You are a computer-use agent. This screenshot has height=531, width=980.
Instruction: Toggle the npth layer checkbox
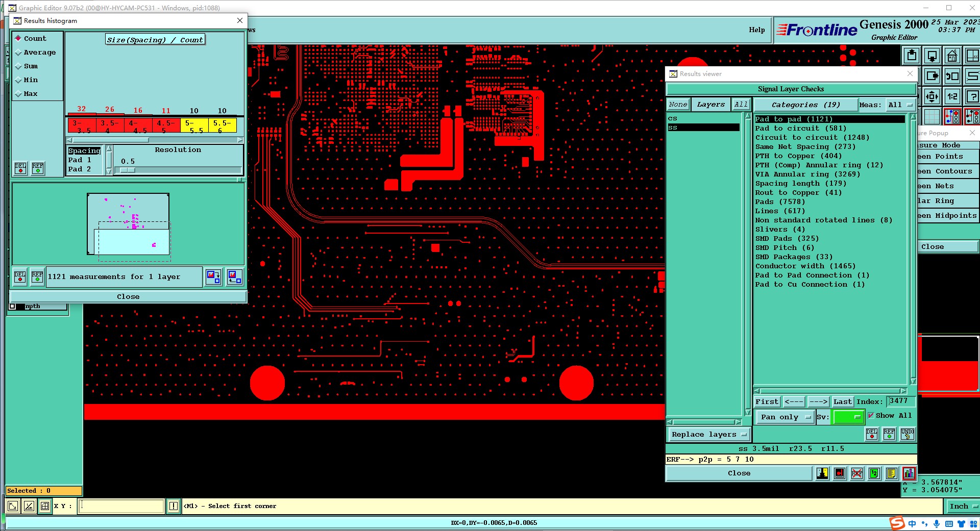(12, 307)
